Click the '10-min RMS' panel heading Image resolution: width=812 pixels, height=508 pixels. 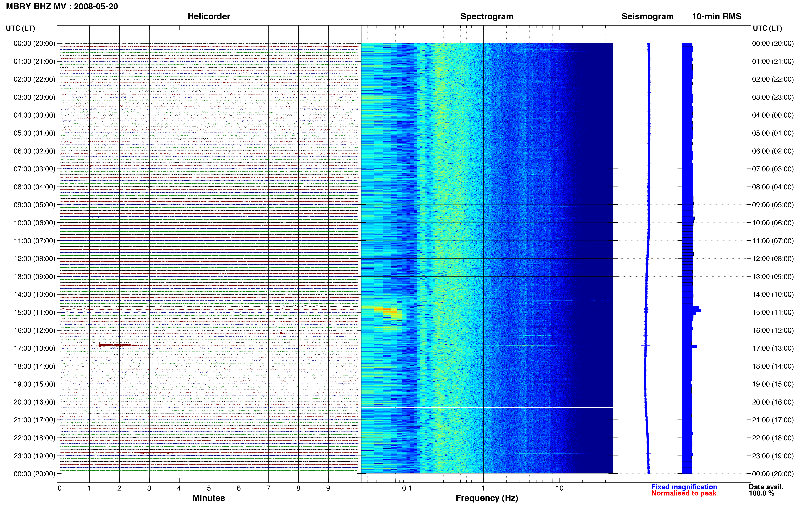point(717,16)
